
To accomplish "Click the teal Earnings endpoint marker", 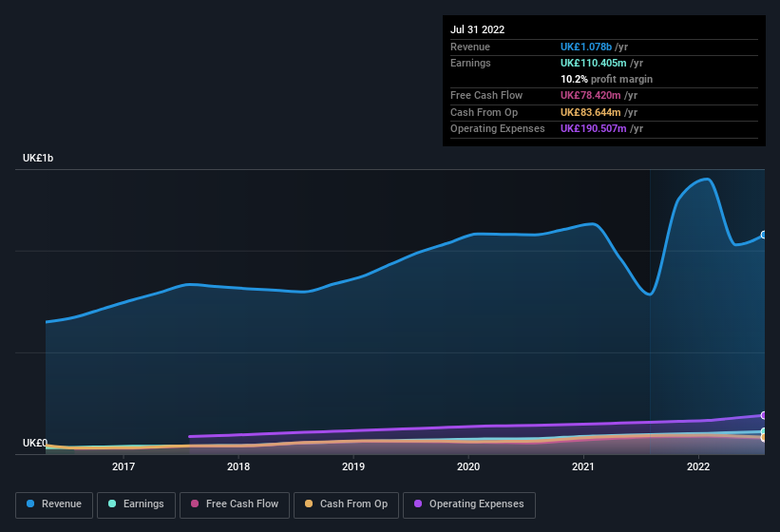I will (x=764, y=431).
